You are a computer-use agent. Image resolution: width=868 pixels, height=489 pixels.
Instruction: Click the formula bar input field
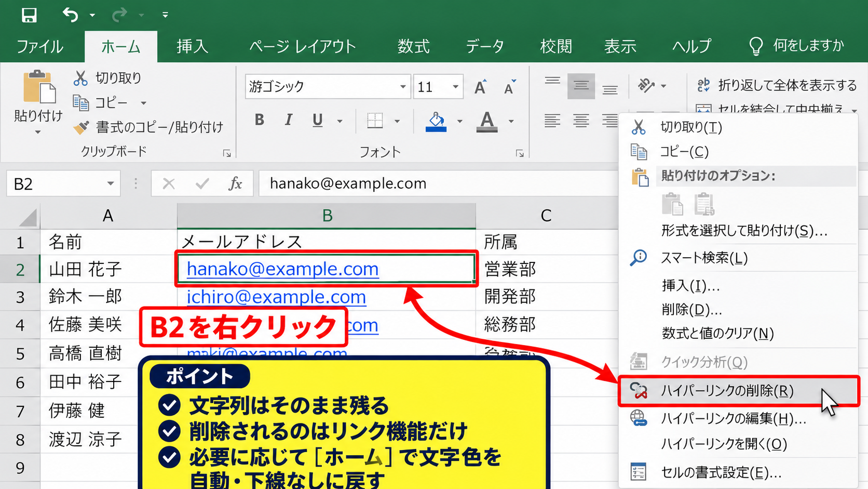[438, 183]
